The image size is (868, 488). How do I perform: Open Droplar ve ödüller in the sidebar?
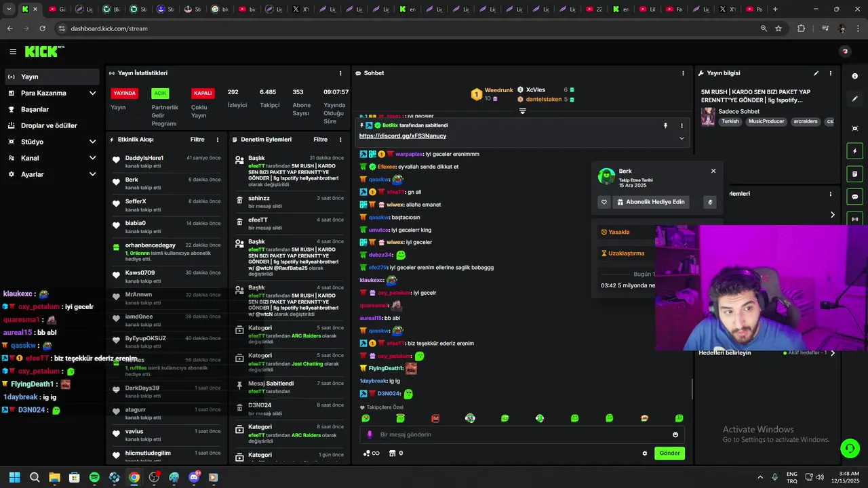[x=52, y=125]
